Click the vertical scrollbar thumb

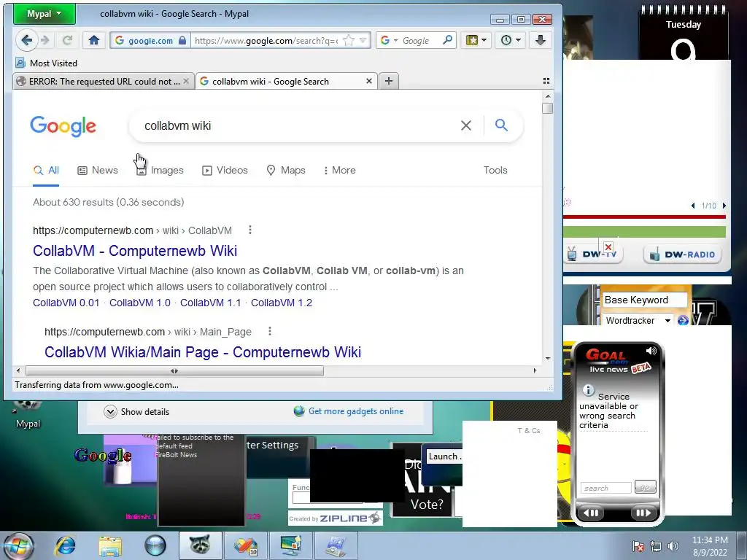[547, 109]
